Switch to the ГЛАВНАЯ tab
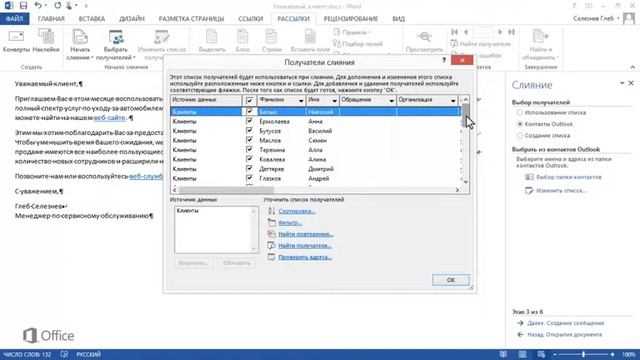Screen dimensions: 640x360 pos(51,19)
